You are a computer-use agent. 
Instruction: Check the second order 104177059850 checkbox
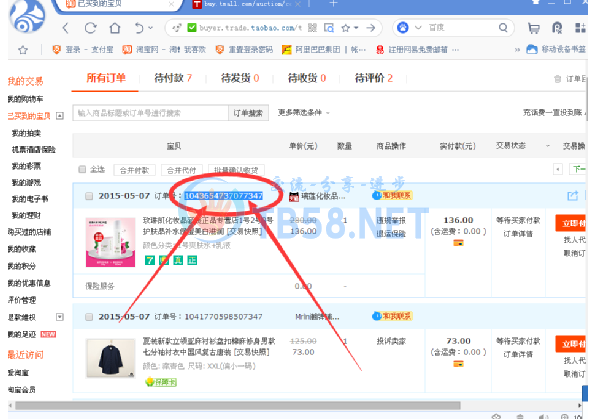click(89, 317)
